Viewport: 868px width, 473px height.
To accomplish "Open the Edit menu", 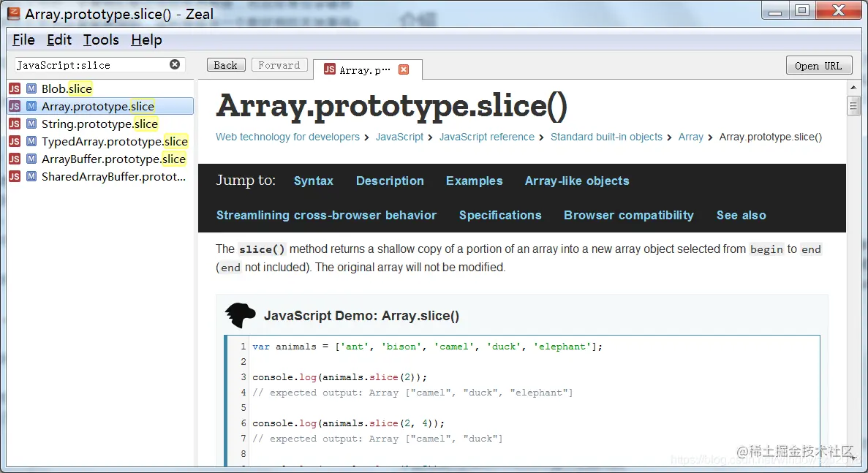I will [x=59, y=39].
